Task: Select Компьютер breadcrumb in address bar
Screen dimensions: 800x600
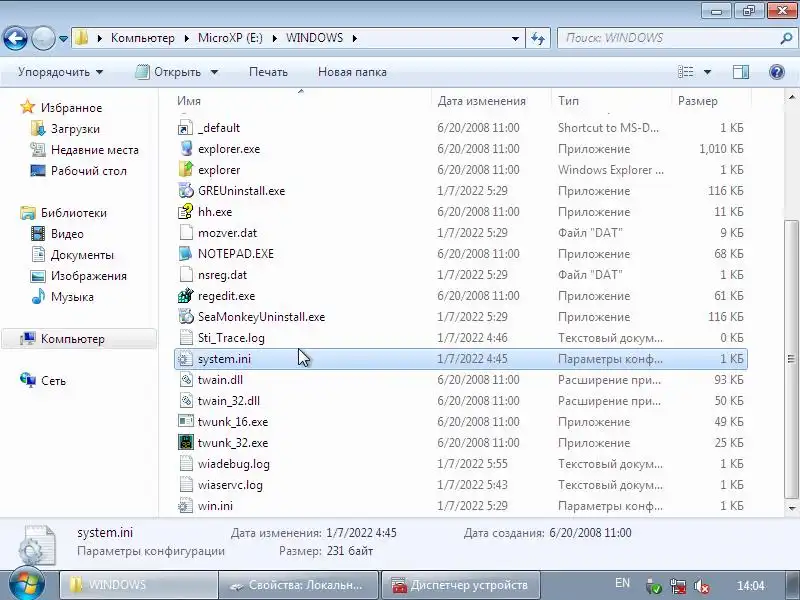Action: click(142, 38)
